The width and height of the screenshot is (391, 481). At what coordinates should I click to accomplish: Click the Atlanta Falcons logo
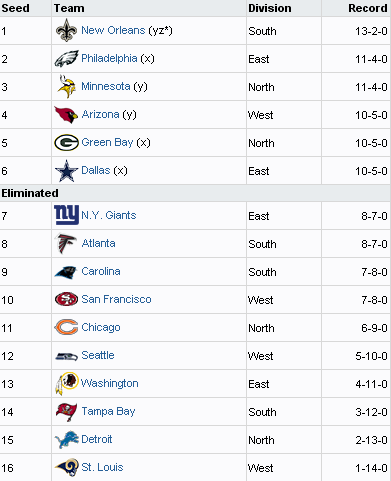click(66, 243)
